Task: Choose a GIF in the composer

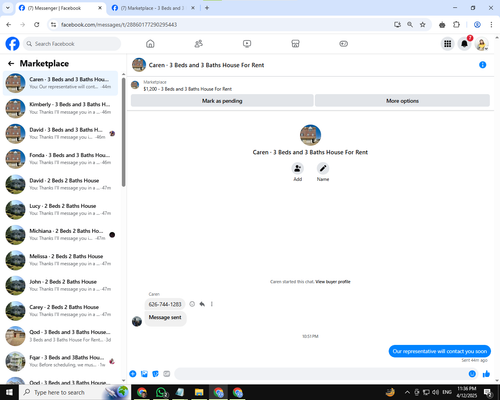Action: [x=167, y=374]
